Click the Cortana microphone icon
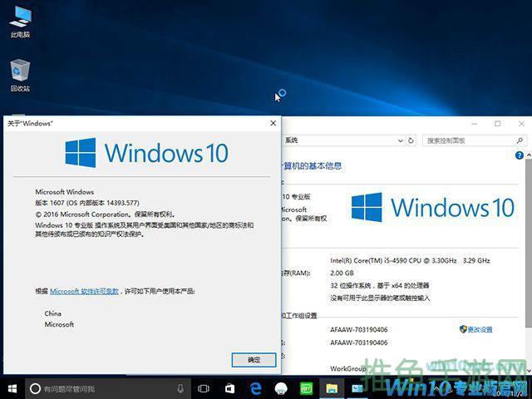The width and height of the screenshot is (532, 399). click(x=180, y=388)
